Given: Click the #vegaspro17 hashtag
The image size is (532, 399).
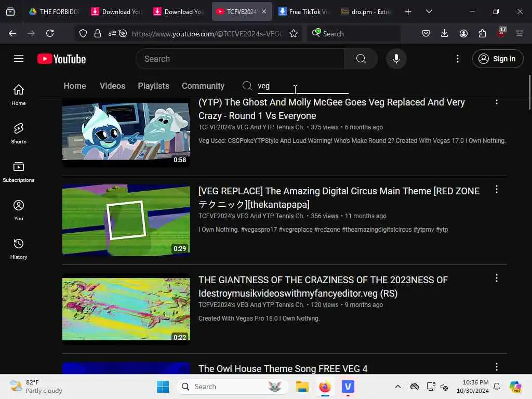Looking at the screenshot, I should pos(259,229).
